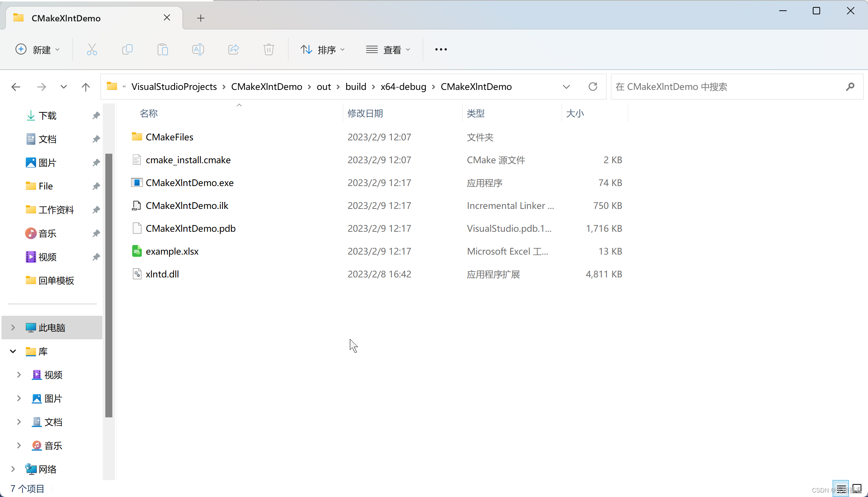
Task: Switch to details view layout icon
Action: point(841,489)
